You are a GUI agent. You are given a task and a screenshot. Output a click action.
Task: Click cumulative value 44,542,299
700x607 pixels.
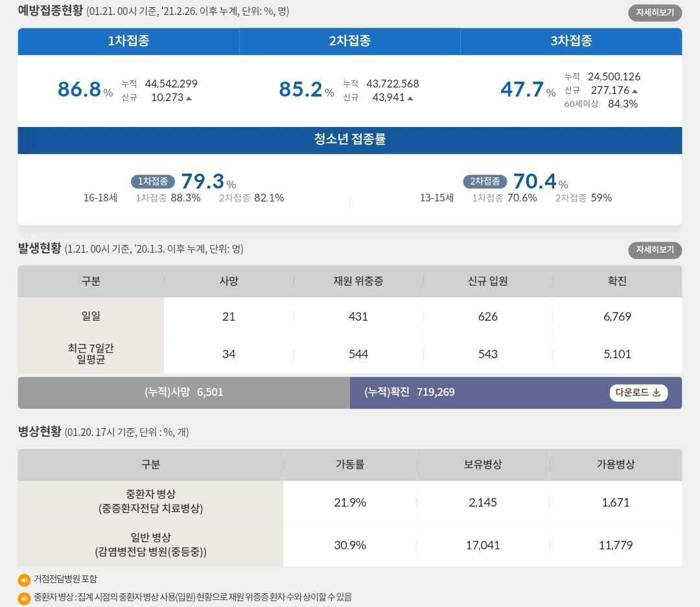point(171,84)
